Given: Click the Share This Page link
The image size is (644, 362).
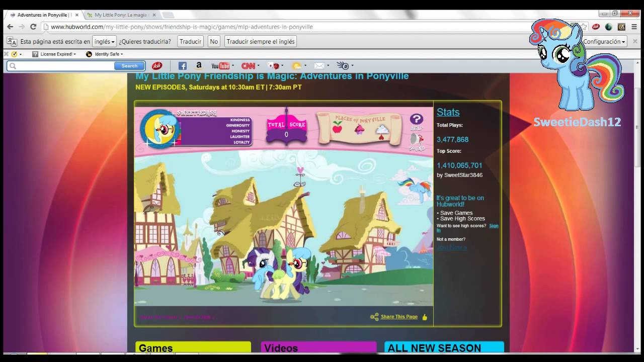Looking at the screenshot, I should tap(399, 317).
